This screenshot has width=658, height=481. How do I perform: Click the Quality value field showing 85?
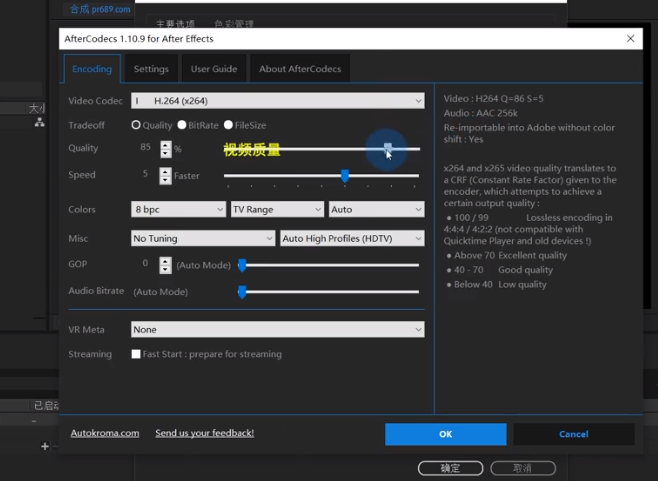coord(145,147)
